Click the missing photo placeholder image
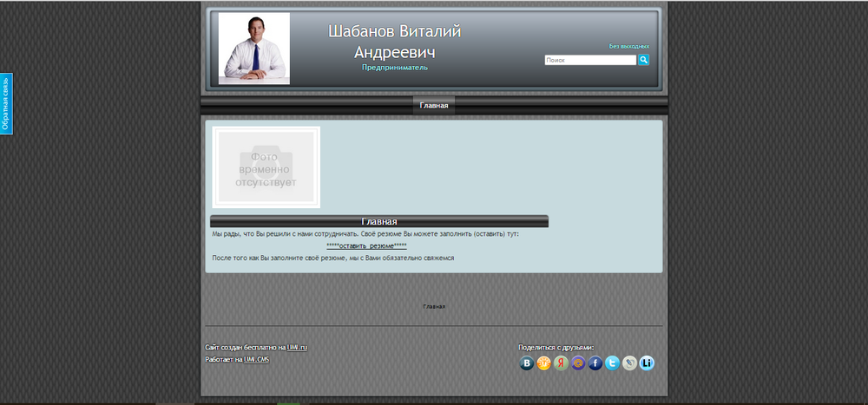Viewport: 868px width, 405px height. click(x=266, y=167)
